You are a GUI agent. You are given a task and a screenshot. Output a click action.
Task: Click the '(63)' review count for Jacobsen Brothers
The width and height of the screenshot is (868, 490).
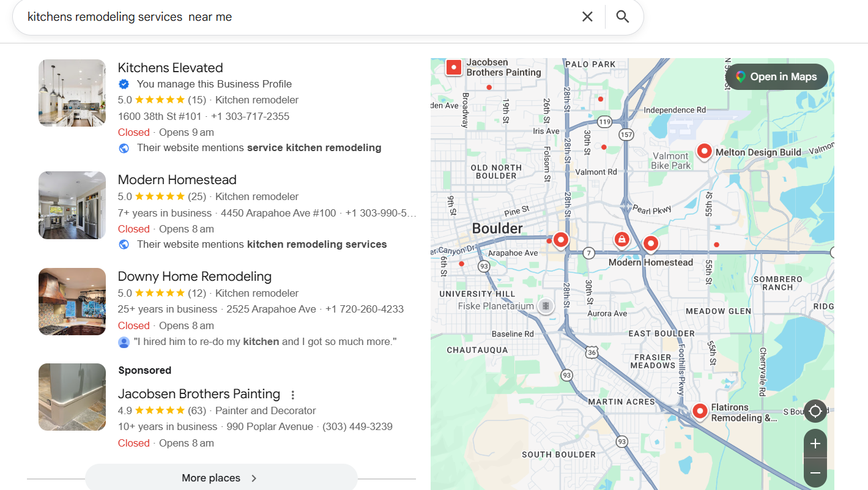tap(197, 410)
